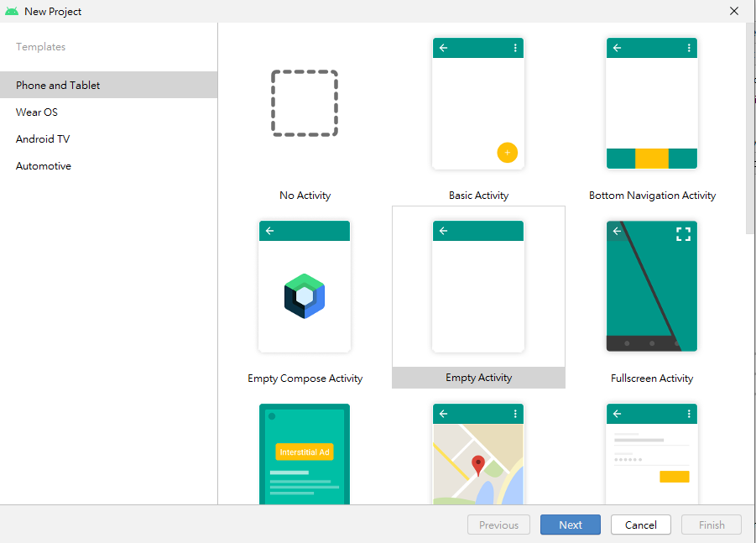Pick the Interstitial Ad template preview
The image size is (756, 543).
click(305, 454)
